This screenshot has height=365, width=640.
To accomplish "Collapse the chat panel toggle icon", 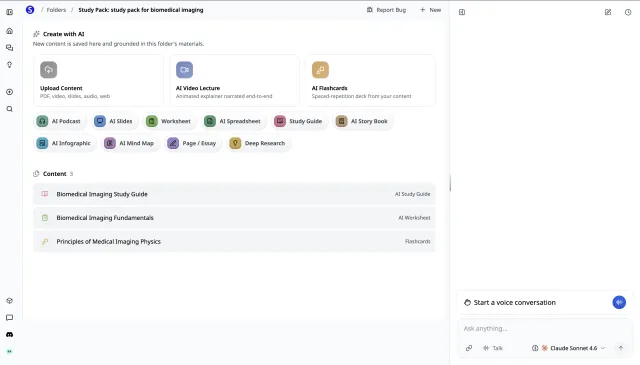I will (x=462, y=12).
